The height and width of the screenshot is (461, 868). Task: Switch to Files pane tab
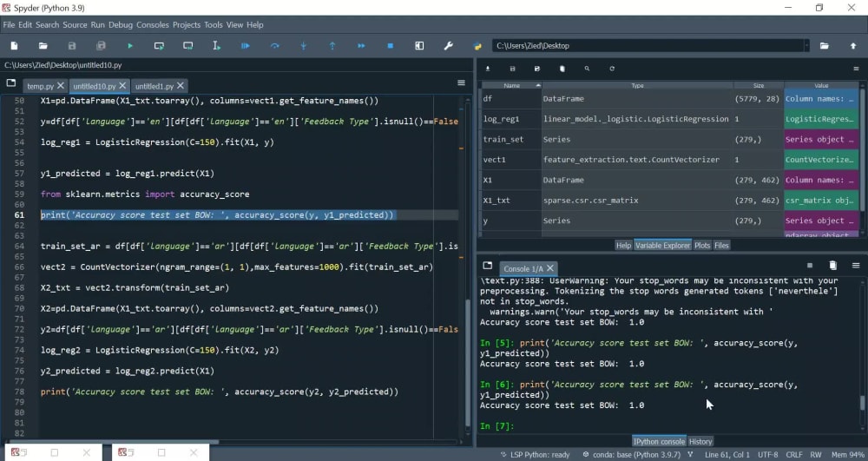pos(721,245)
